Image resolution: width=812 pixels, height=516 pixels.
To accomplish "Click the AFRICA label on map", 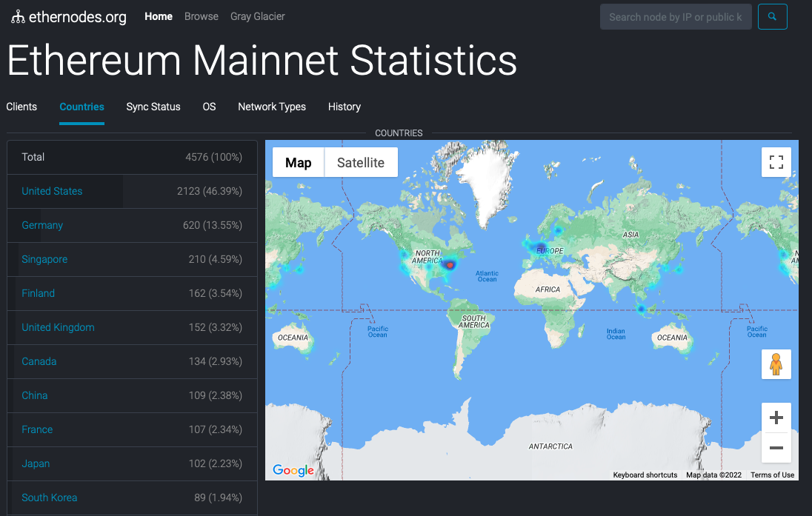I will pos(548,289).
